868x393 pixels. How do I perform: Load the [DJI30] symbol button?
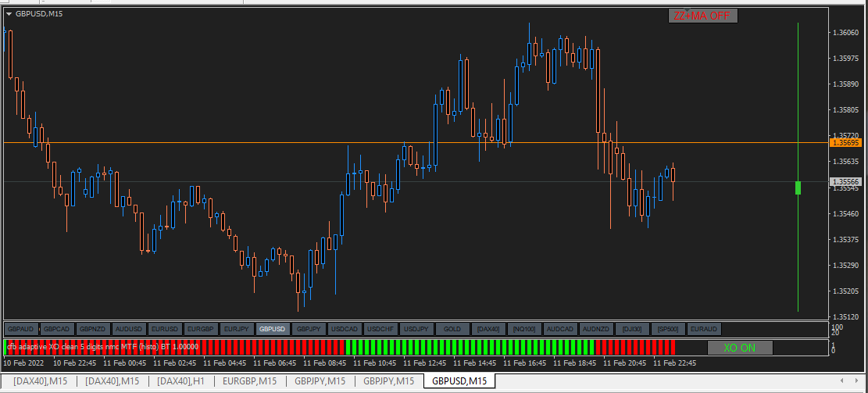[632, 329]
